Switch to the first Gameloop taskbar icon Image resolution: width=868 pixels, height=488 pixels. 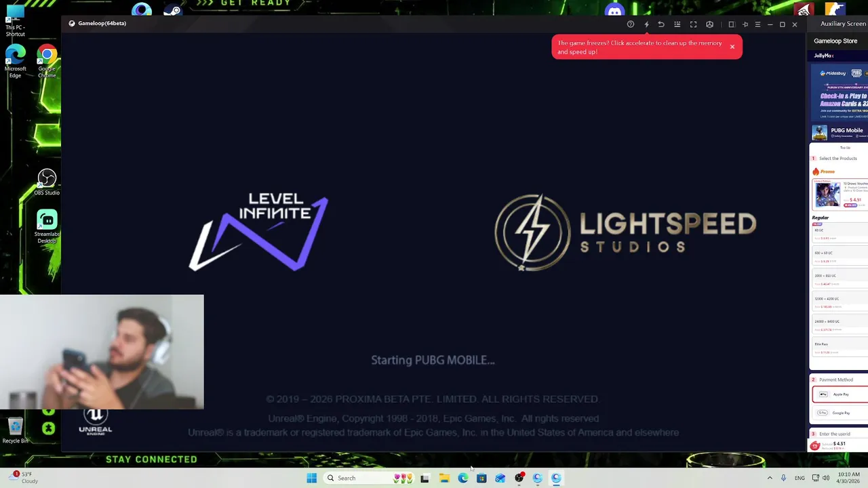click(537, 478)
